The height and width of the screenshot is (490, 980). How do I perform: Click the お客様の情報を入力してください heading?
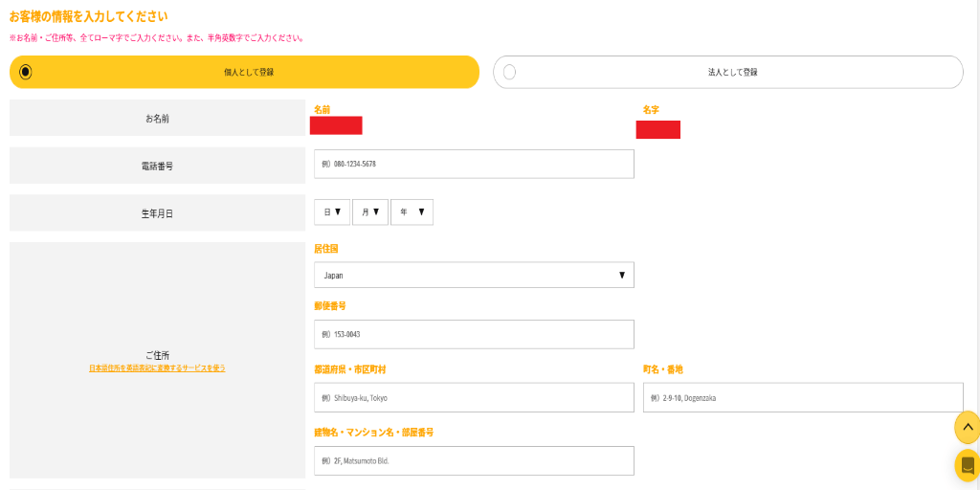point(88,16)
